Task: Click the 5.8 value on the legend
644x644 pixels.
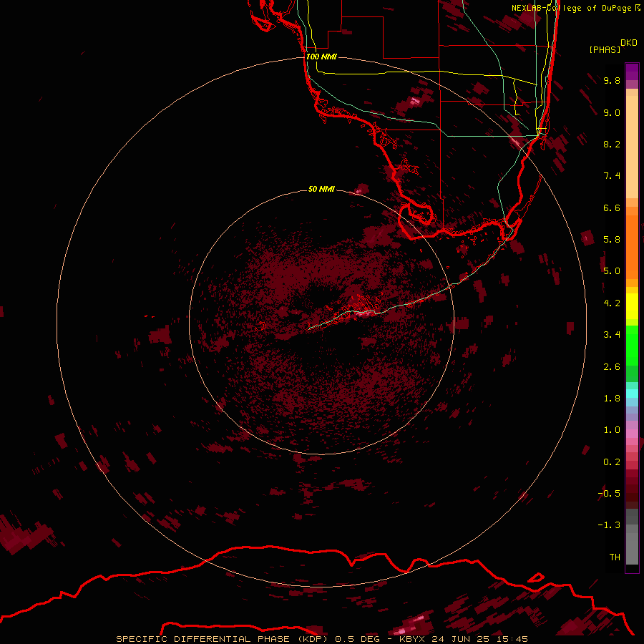Action: (x=612, y=240)
